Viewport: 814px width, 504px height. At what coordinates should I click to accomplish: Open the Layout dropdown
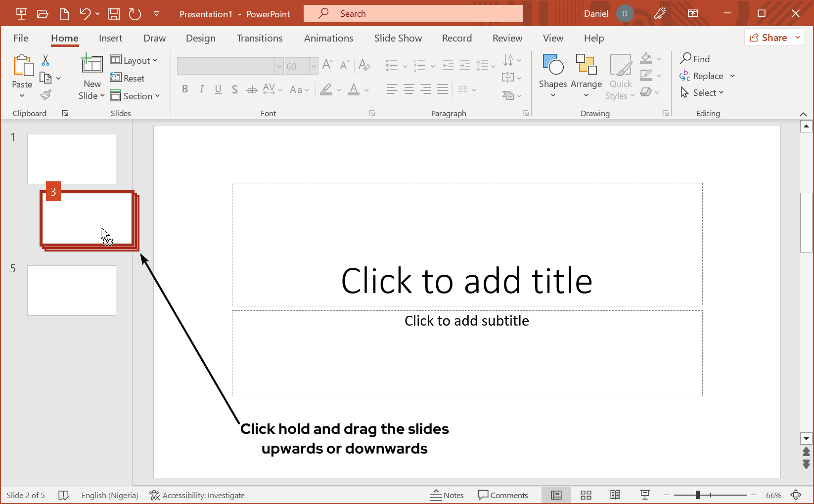pyautogui.click(x=135, y=60)
